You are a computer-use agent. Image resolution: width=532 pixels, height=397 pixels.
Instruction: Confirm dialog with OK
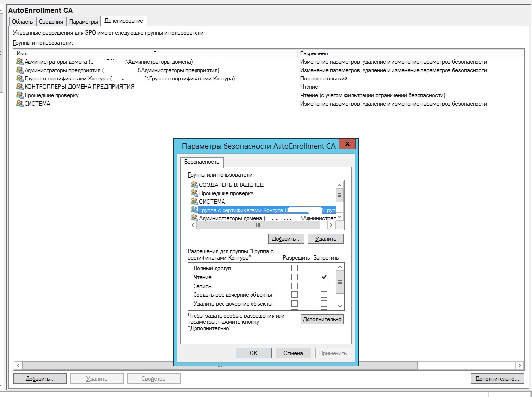(253, 353)
